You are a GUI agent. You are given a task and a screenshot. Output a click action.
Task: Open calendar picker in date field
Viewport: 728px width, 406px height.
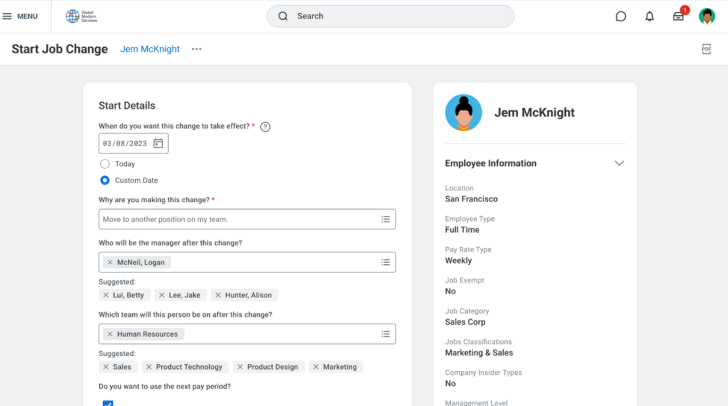click(x=158, y=143)
